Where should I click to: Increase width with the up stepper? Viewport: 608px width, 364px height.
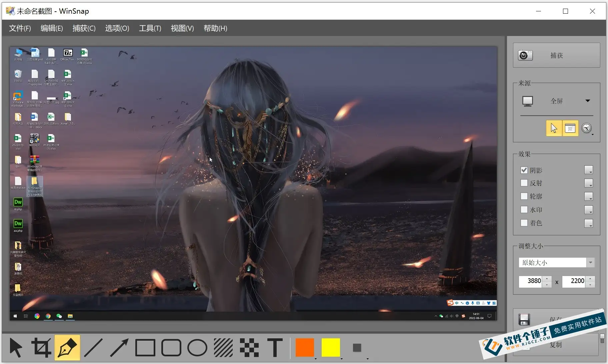click(x=547, y=279)
